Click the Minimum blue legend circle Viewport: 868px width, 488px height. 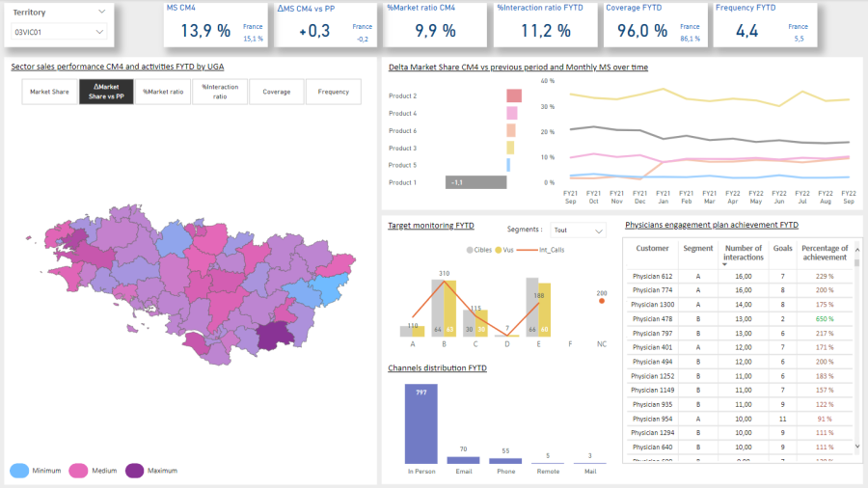18,471
